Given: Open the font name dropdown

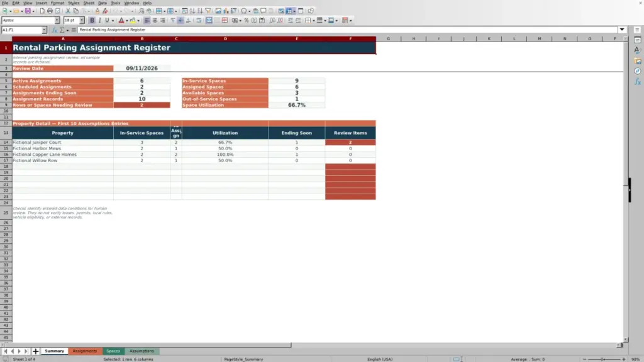Looking at the screenshot, I should click(57, 20).
